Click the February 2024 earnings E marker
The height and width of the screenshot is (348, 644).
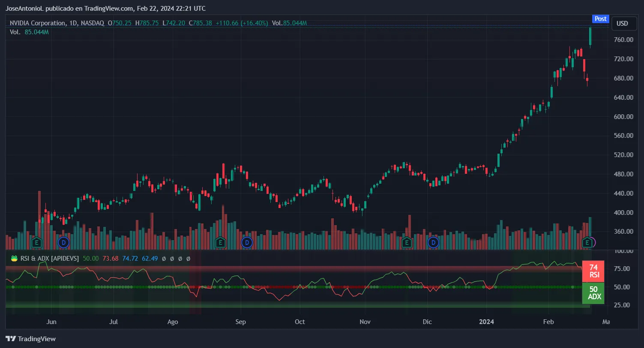[x=587, y=243]
